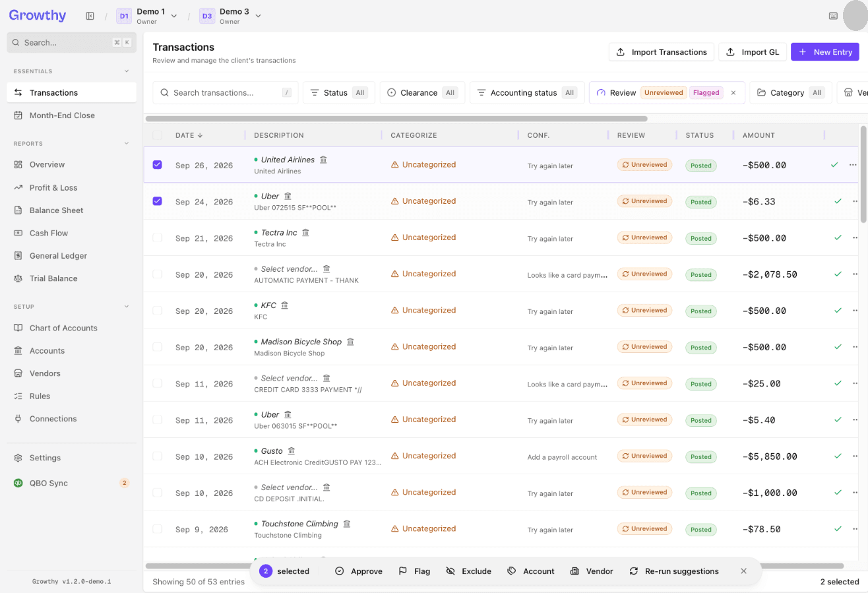The height and width of the screenshot is (593, 868).
Task: Check the KFC row checkbox
Action: pos(157,310)
